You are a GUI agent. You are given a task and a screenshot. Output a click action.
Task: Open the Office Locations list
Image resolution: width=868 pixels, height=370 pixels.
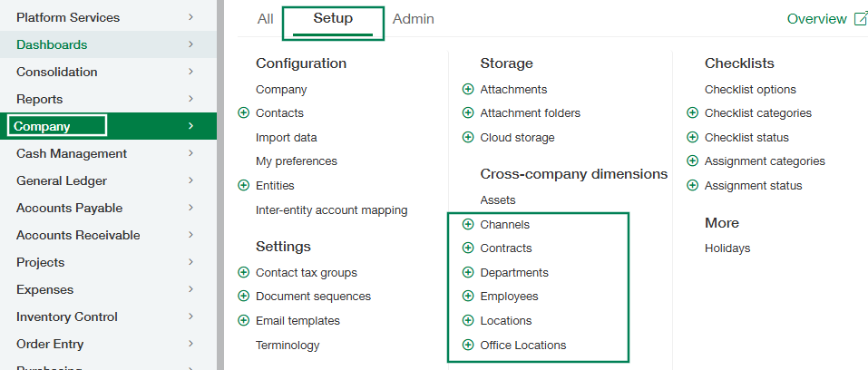pos(523,346)
